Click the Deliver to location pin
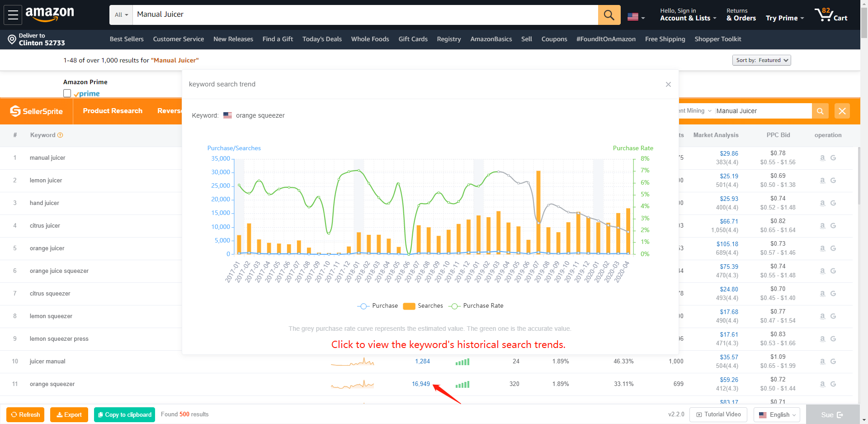868x424 pixels. (x=12, y=39)
